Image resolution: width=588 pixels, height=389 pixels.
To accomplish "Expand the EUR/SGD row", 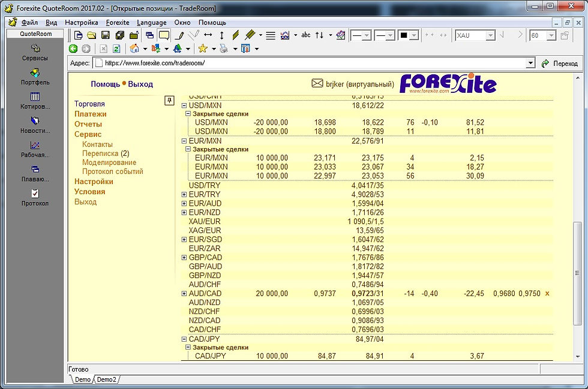I will [x=184, y=240].
